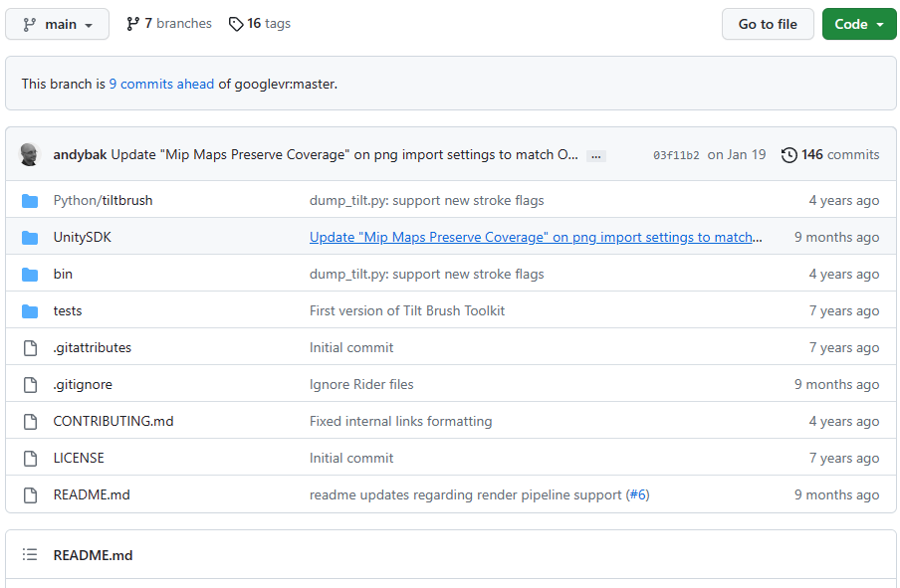Image resolution: width=900 pixels, height=588 pixels.
Task: Expand the green Code dropdown
Action: 859,24
